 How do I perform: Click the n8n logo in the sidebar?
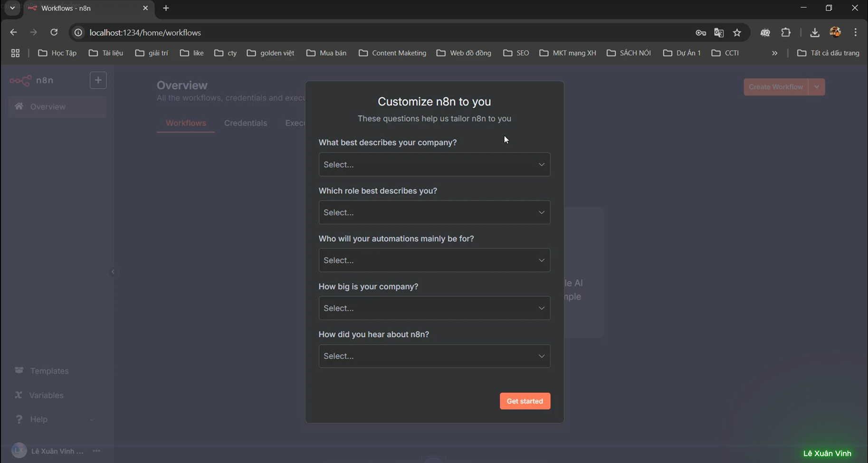(31, 80)
